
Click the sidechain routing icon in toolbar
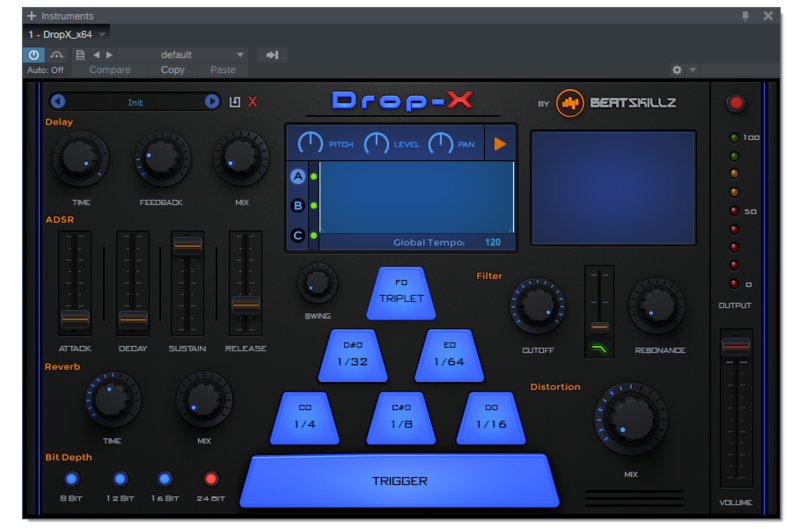click(x=57, y=55)
